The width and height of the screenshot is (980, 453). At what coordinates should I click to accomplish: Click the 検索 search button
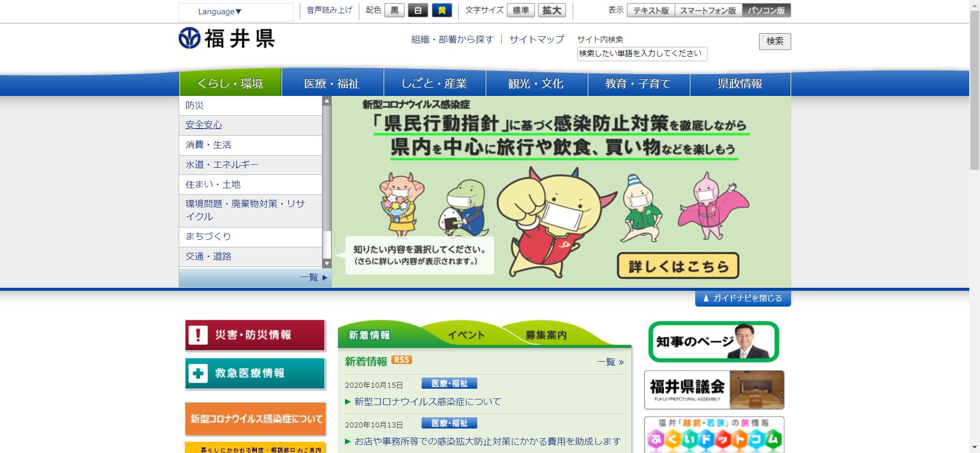click(x=774, y=41)
